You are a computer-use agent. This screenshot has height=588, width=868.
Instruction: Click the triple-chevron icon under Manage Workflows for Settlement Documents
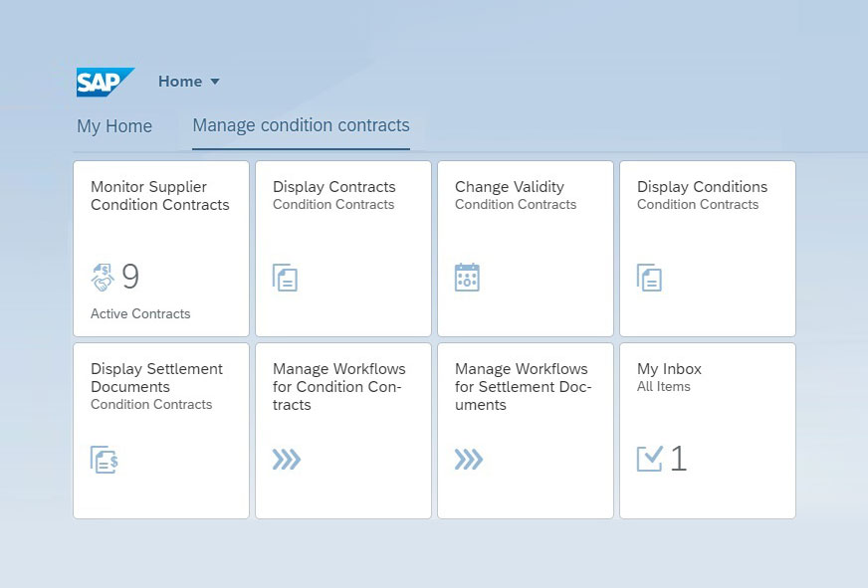tap(468, 460)
